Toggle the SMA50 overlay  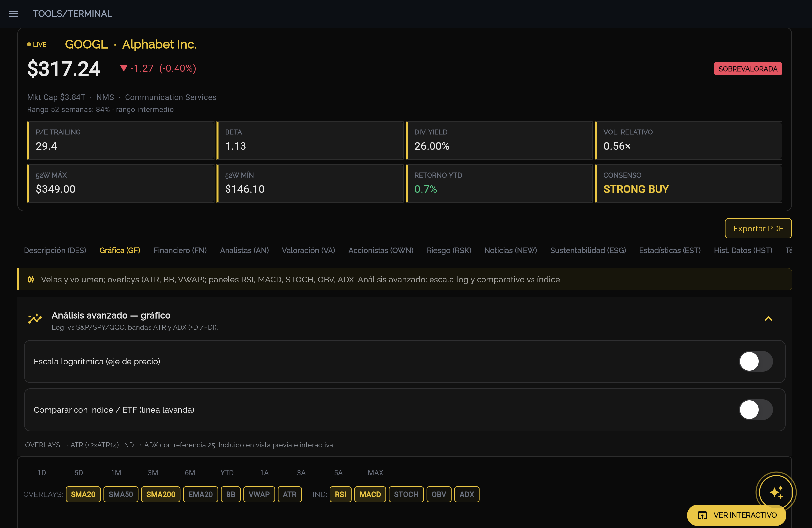point(121,494)
